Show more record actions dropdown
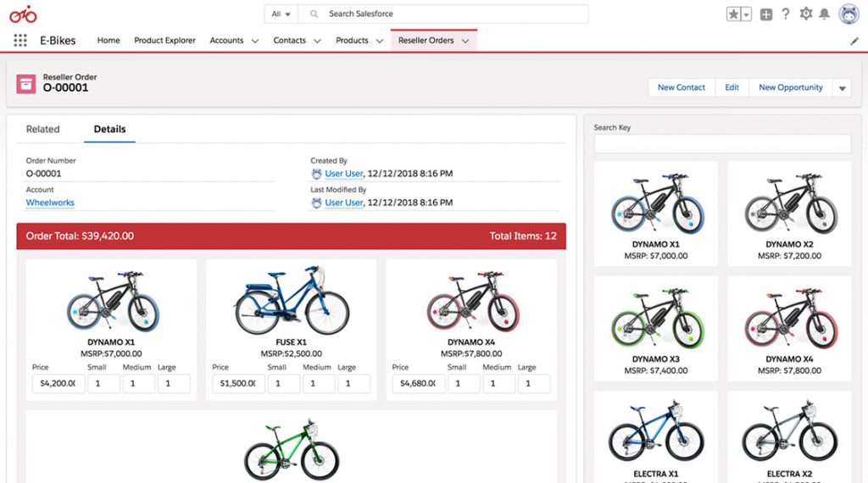This screenshot has width=868, height=483. click(842, 88)
